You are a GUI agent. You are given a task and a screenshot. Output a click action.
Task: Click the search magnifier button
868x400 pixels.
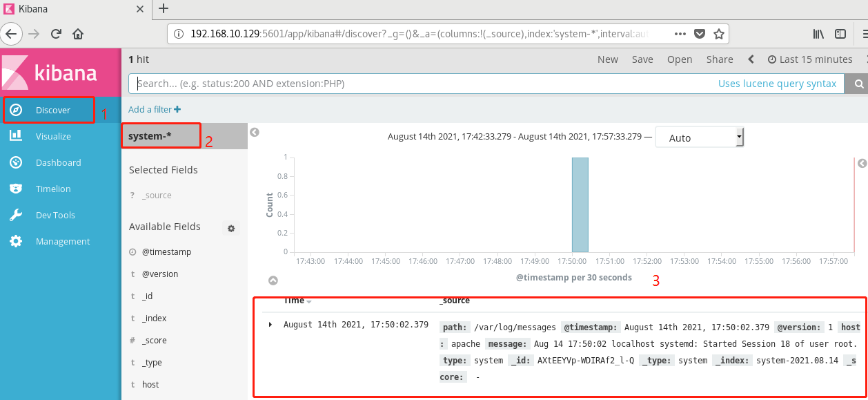coord(859,84)
